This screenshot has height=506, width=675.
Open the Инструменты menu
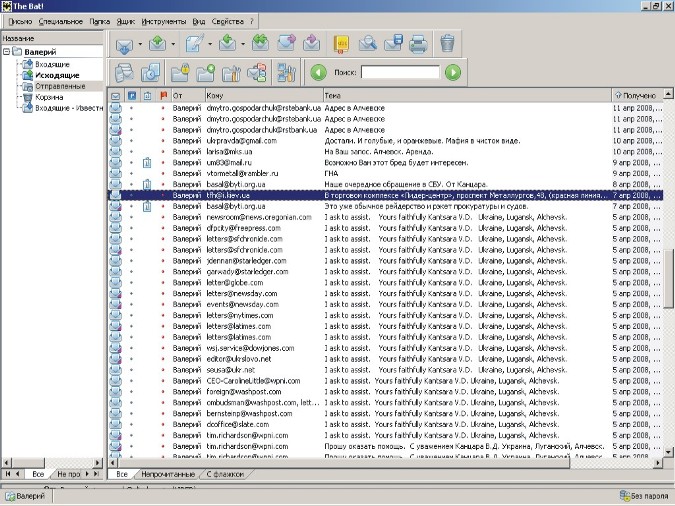pyautogui.click(x=164, y=22)
